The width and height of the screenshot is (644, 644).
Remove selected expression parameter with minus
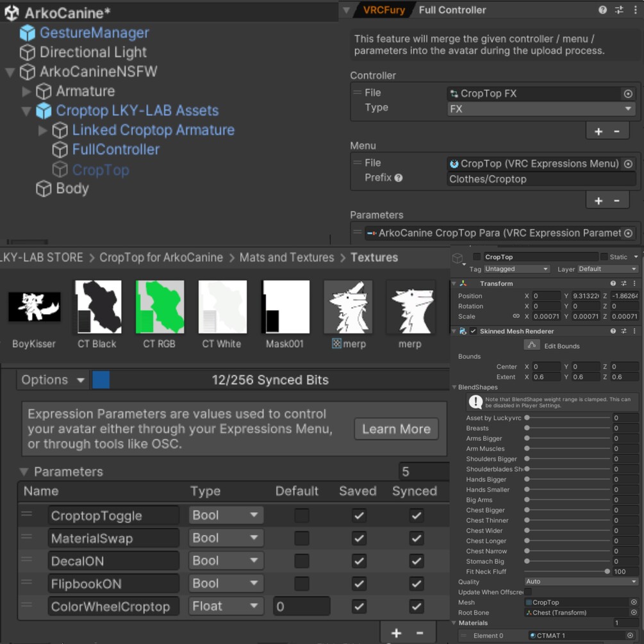pos(420,633)
